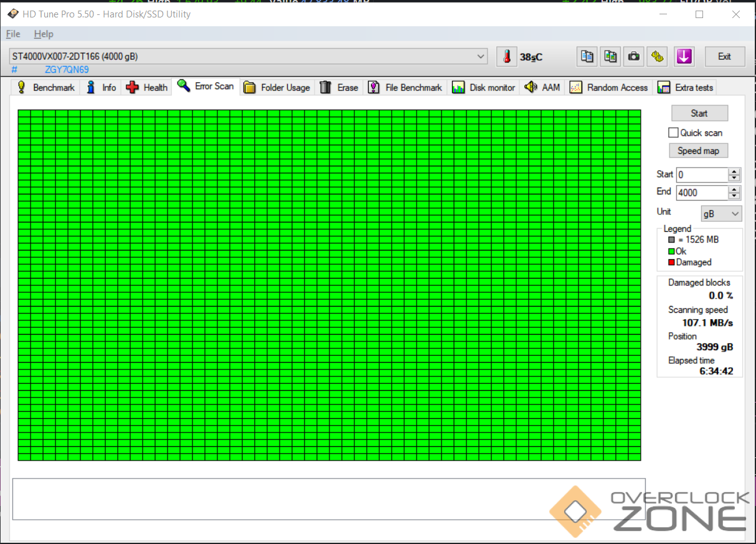
Task: Click the camera save screenshot icon
Action: (634, 57)
